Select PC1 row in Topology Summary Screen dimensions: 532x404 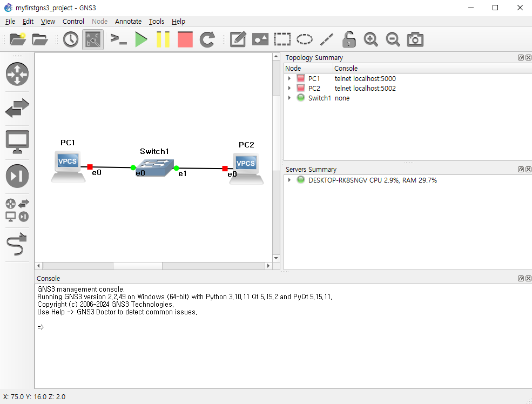click(x=408, y=78)
